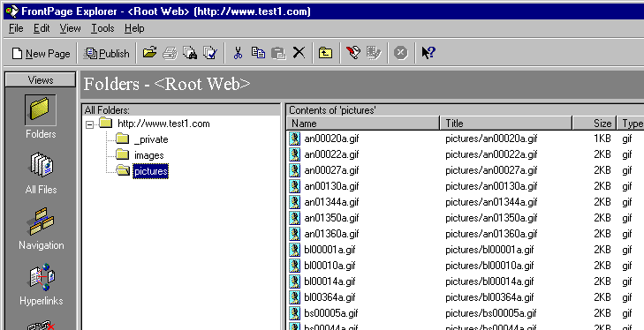Open the File menu

click(16, 28)
